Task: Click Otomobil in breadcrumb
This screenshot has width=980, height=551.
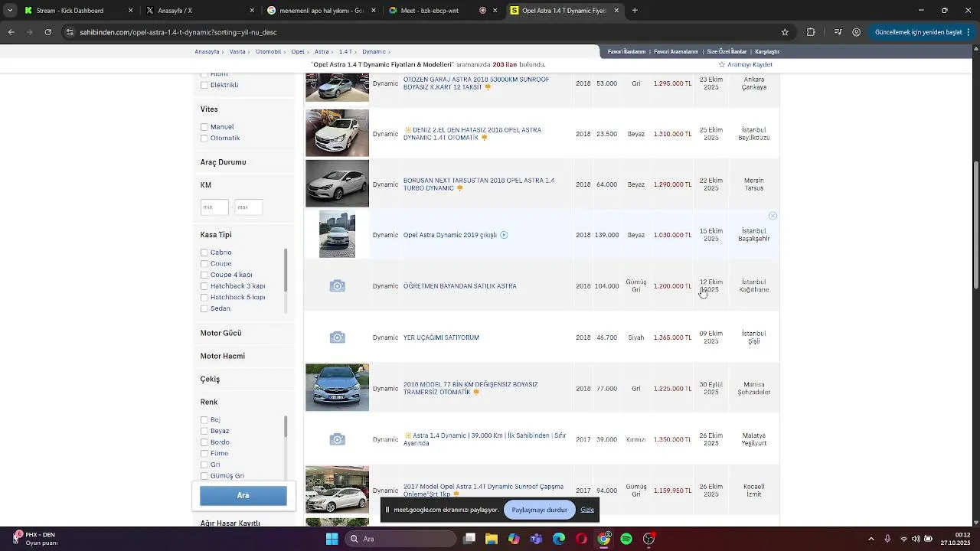Action: [x=268, y=51]
